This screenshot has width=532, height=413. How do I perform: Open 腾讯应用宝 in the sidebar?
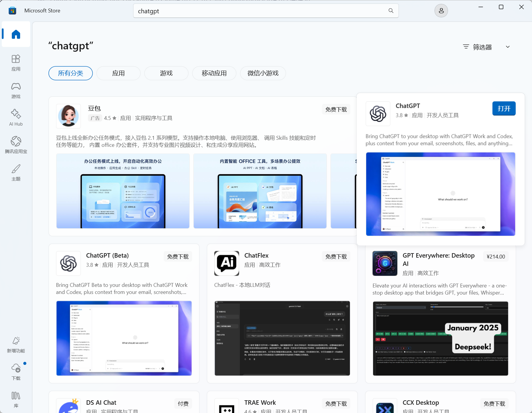click(x=16, y=145)
